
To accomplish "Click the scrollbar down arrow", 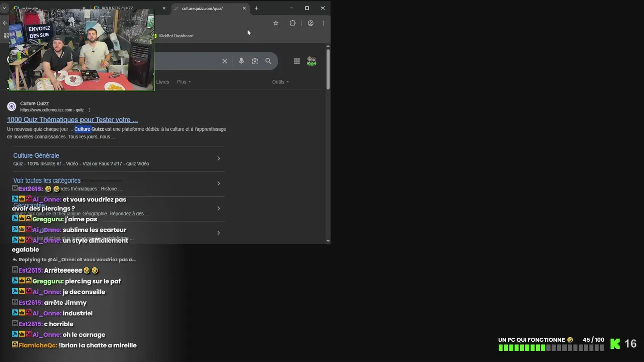I will pos(328,241).
